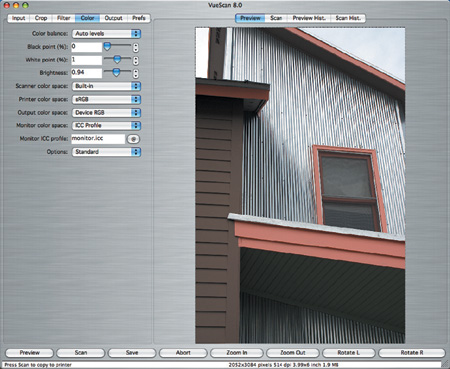Screen dimensions: 450x369
Task: Click the White point value field
Action: point(86,60)
